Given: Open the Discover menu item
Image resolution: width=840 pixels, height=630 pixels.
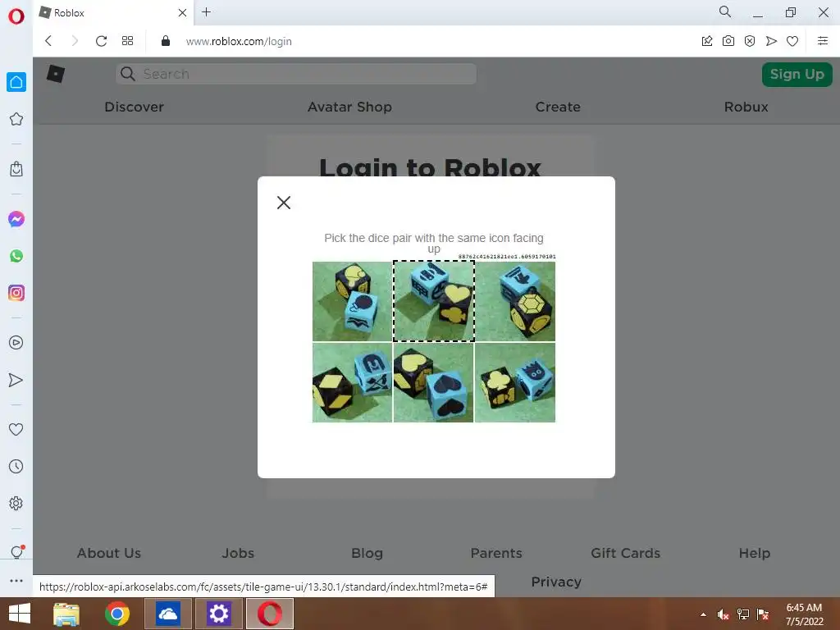Looking at the screenshot, I should 134,107.
